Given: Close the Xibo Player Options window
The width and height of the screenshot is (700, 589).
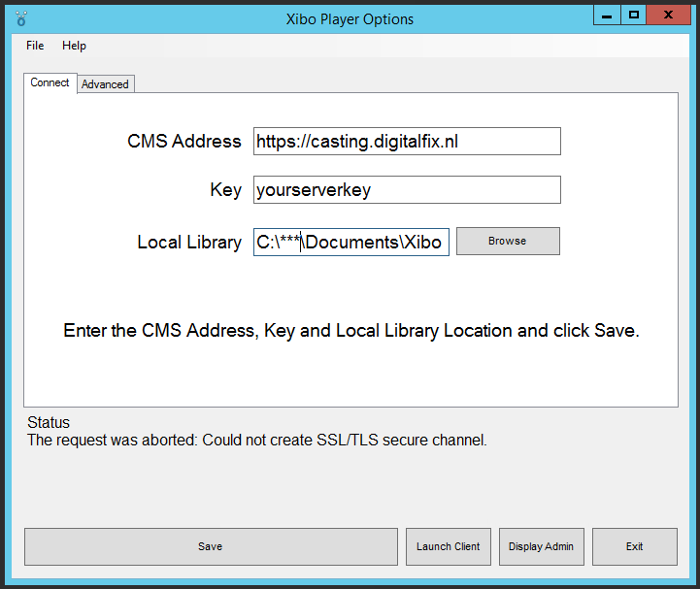Looking at the screenshot, I should tap(668, 16).
